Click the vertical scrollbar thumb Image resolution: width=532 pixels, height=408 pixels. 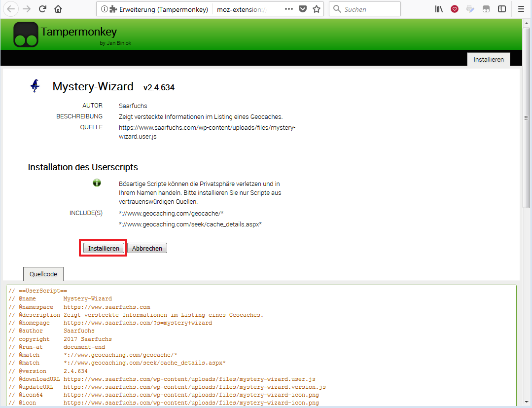(526, 118)
